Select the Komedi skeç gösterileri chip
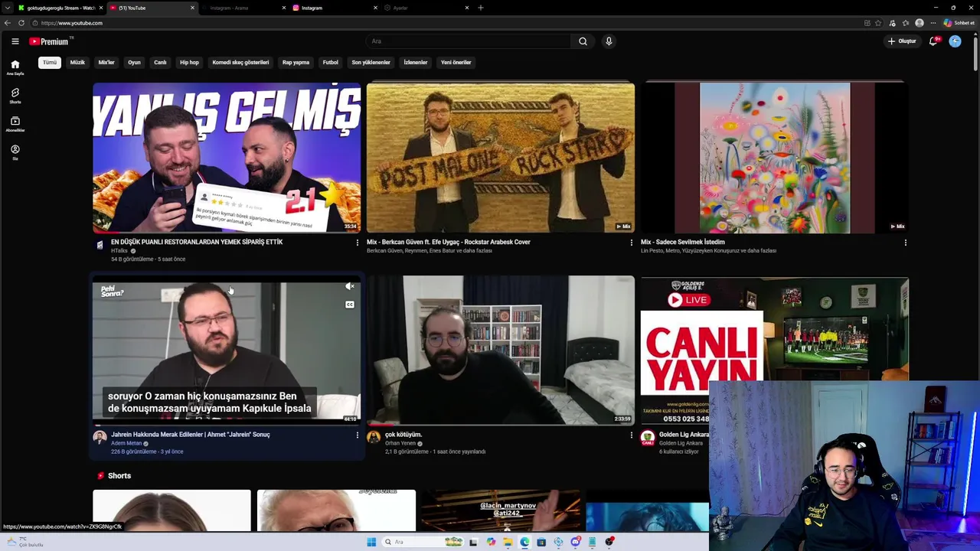 click(x=240, y=63)
